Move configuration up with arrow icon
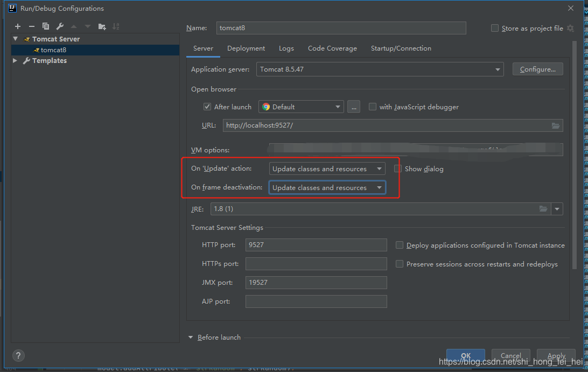This screenshot has height=372, width=588. [x=74, y=26]
